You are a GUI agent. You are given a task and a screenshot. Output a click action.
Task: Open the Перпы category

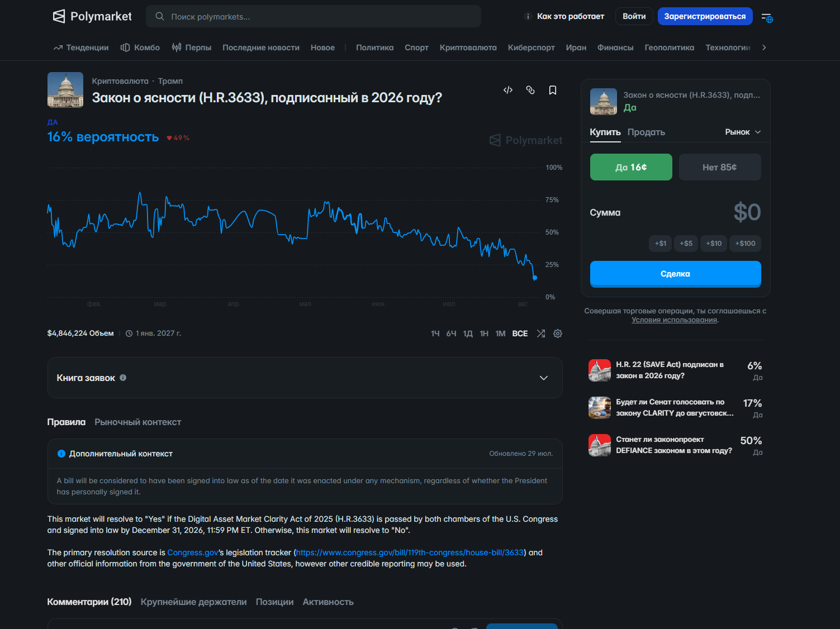tap(192, 47)
